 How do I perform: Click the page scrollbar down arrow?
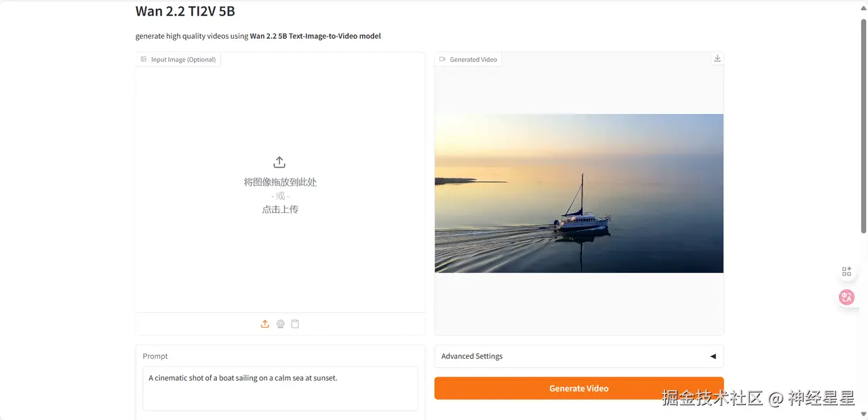(863, 414)
